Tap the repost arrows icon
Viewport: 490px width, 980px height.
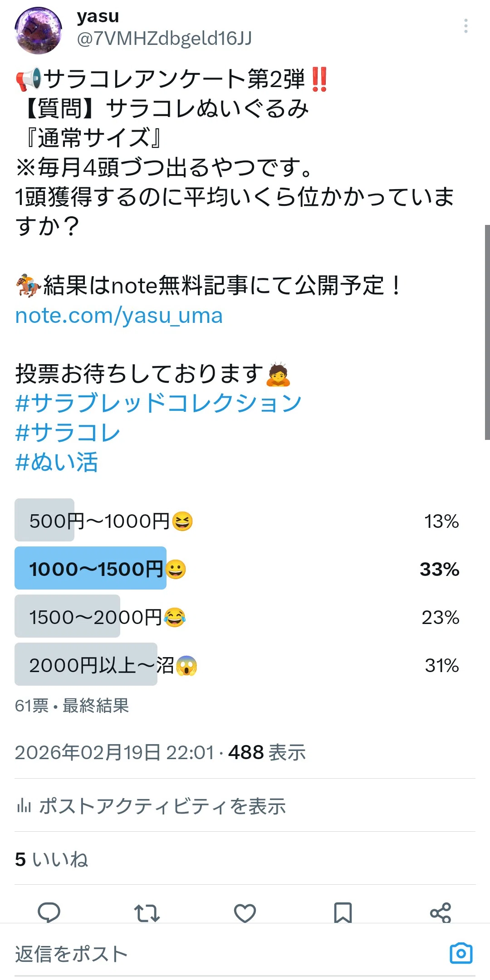(x=147, y=912)
